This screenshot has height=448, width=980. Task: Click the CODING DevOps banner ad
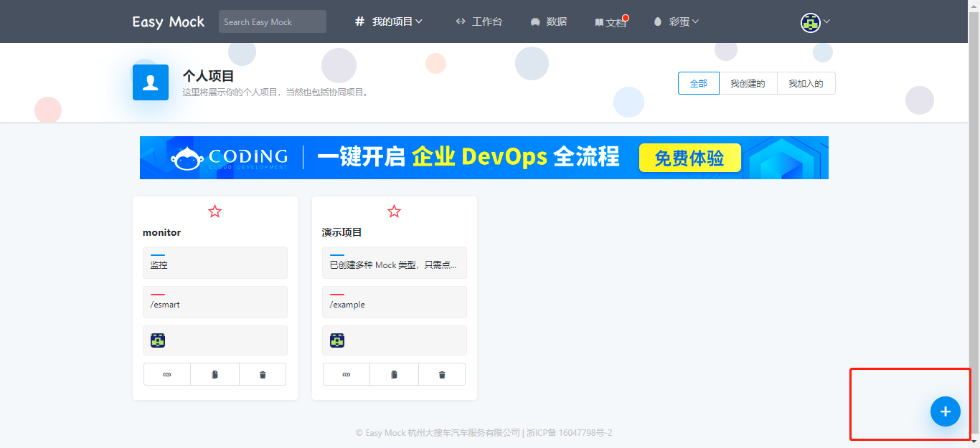(484, 158)
